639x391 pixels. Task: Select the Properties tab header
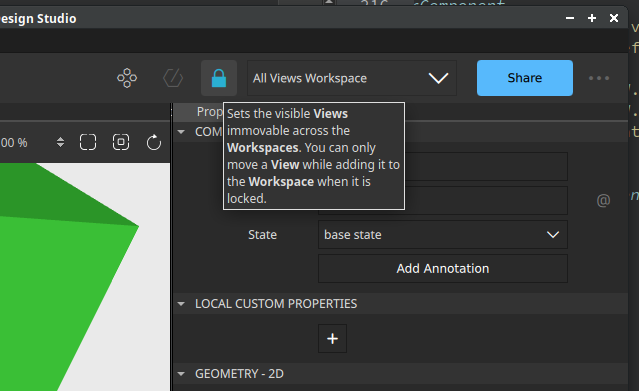[209, 112]
